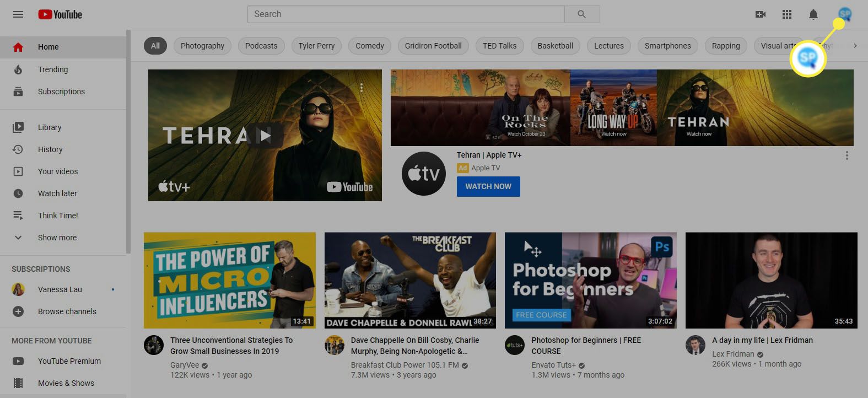868x398 pixels.
Task: Open the Tehran | Apple TV+ title link
Action: [489, 155]
